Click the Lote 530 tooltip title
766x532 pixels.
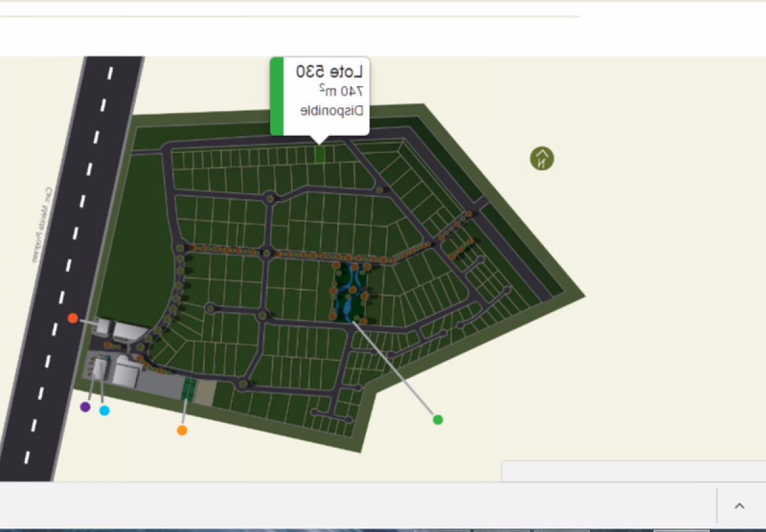click(329, 71)
